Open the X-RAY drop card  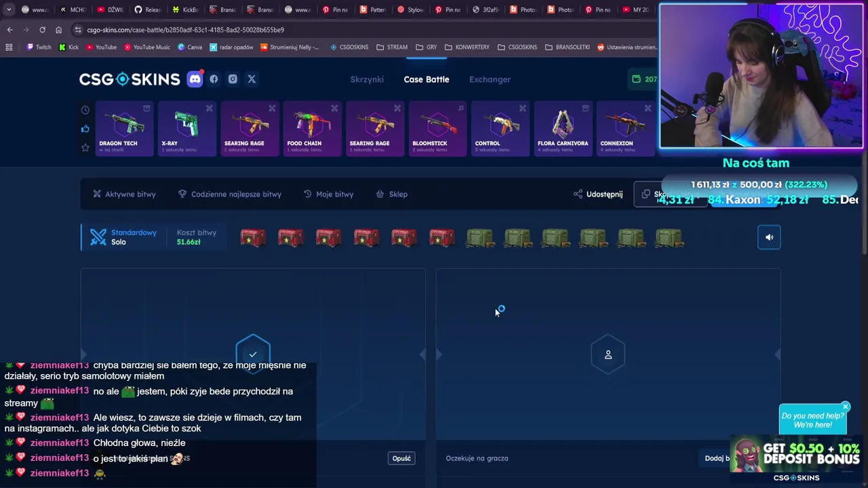(187, 128)
